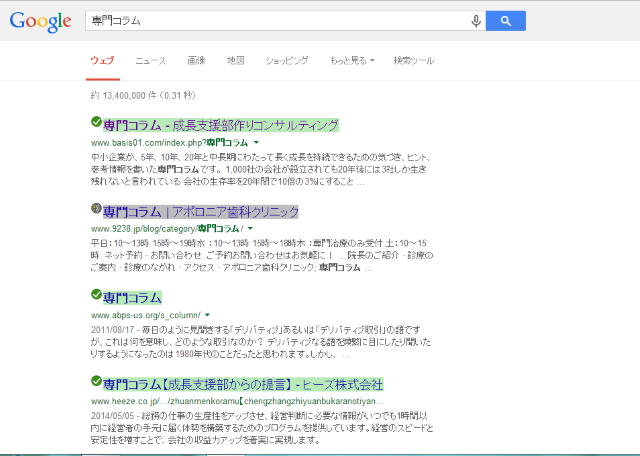The height and width of the screenshot is (456, 640).
Task: Open result 専門コラム - 成長支援部作りコンサルティング
Action: tap(221, 125)
